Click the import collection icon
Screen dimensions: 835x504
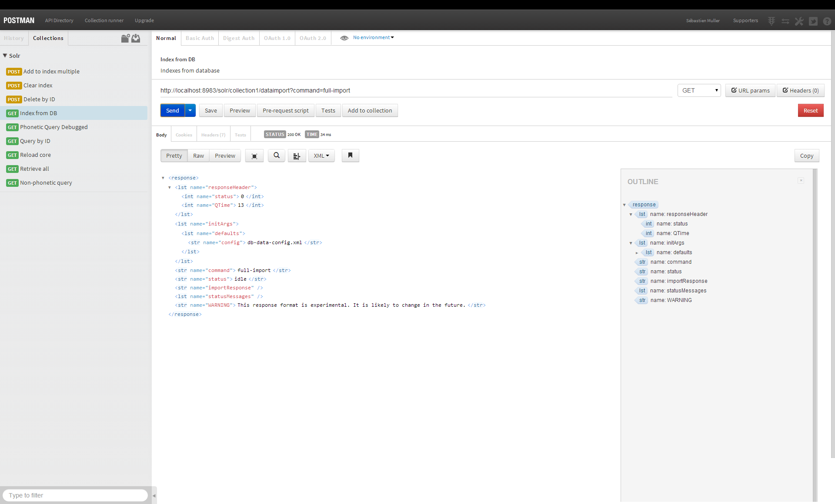point(136,38)
